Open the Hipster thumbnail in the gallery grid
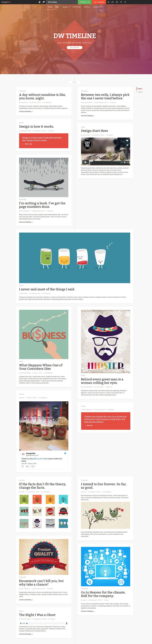The height and width of the screenshot is (644, 152). point(37,523)
